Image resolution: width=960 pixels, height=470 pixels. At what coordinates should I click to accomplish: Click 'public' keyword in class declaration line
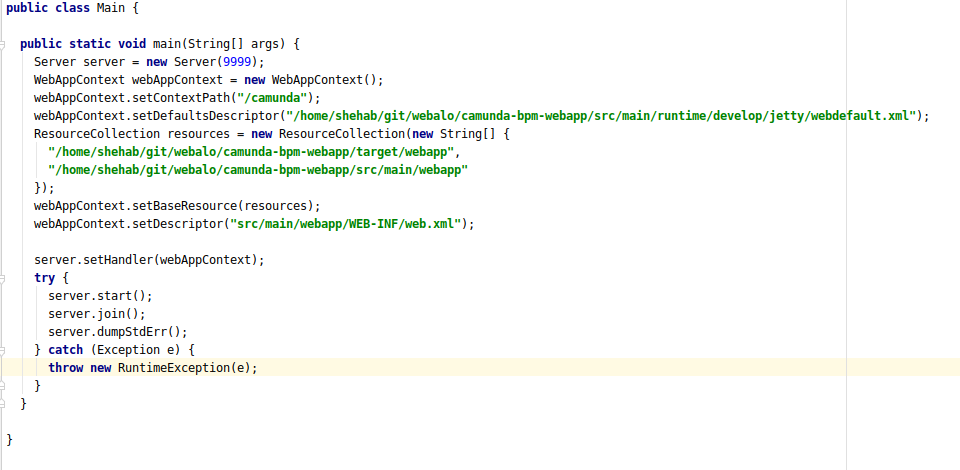coord(27,9)
